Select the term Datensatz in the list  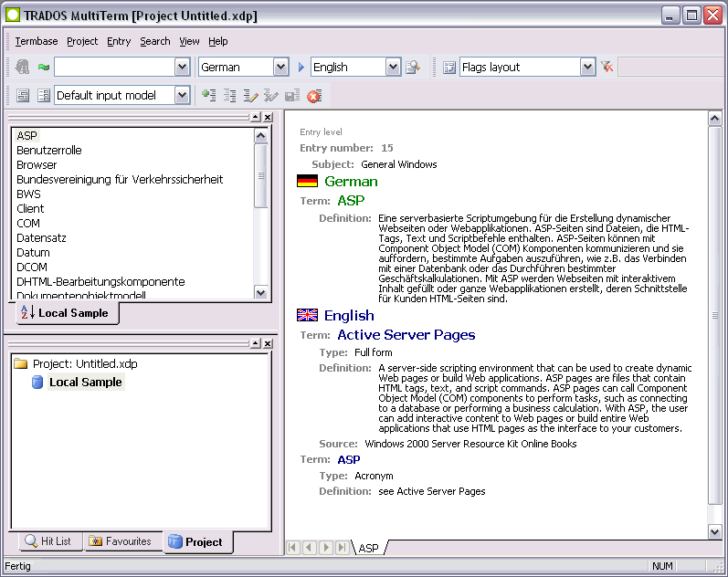pyautogui.click(x=41, y=237)
